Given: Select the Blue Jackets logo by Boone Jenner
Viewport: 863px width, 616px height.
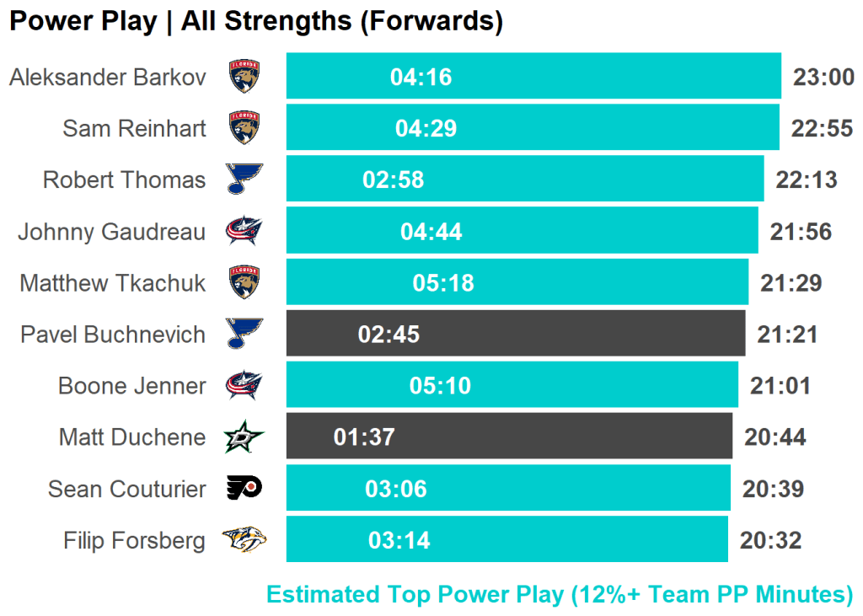Looking at the screenshot, I should [x=244, y=385].
